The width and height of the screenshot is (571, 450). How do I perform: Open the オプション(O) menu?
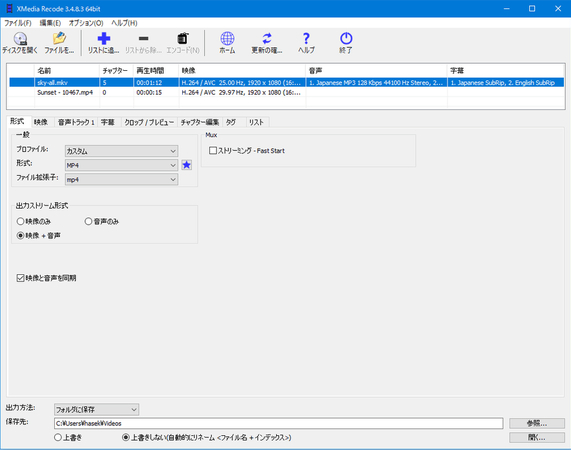coord(86,23)
